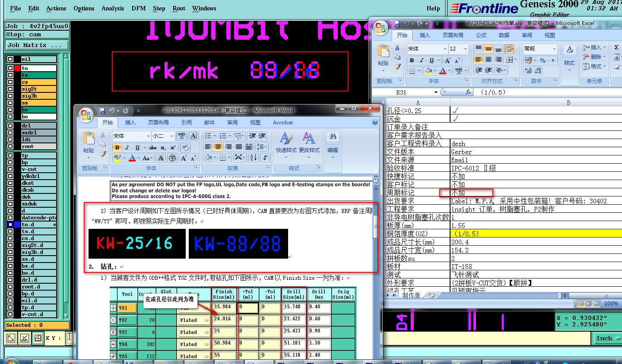The height and width of the screenshot is (364, 622).
Task: Toggle the checkbox for layer to
Action: (x=10, y=68)
